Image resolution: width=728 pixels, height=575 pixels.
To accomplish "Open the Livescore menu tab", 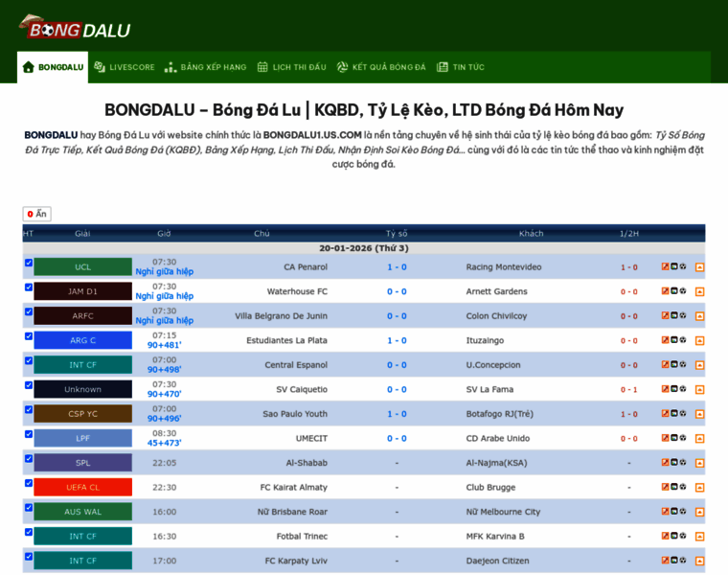I will 124,67.
